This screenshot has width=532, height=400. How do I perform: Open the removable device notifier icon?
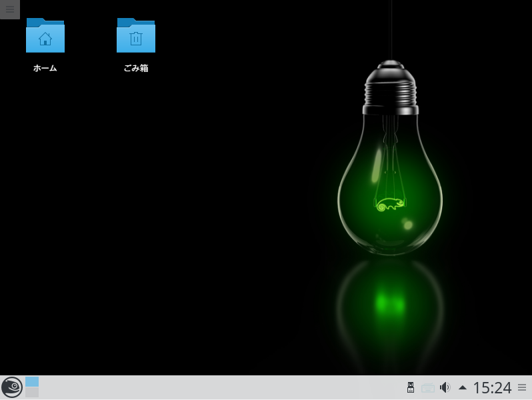point(411,387)
